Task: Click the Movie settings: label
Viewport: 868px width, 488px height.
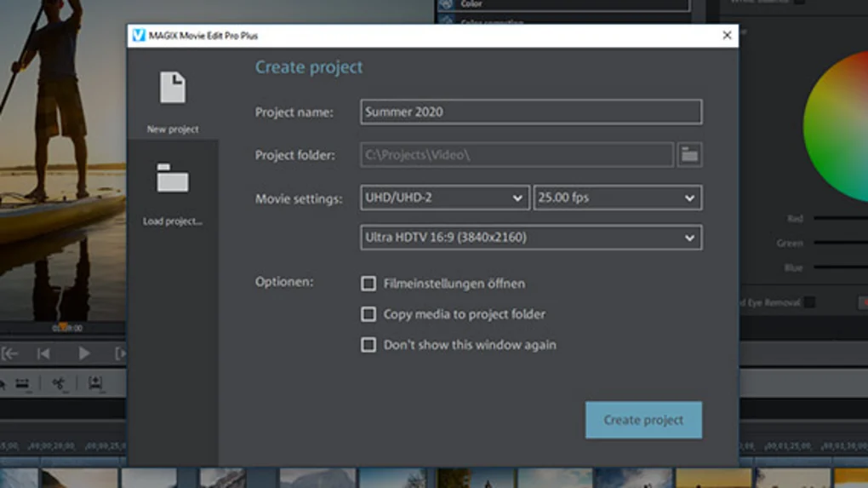Action: coord(299,198)
